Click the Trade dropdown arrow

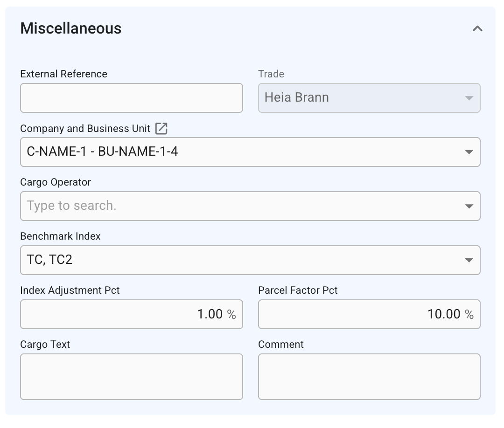click(469, 98)
